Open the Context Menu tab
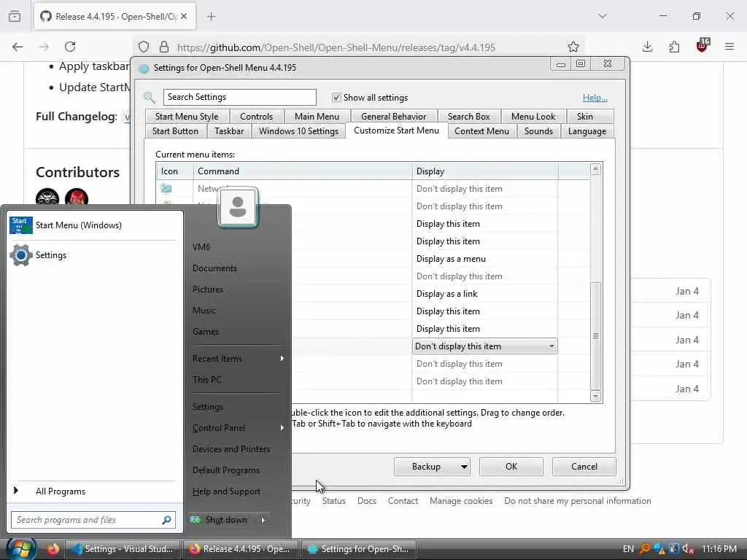 (481, 131)
